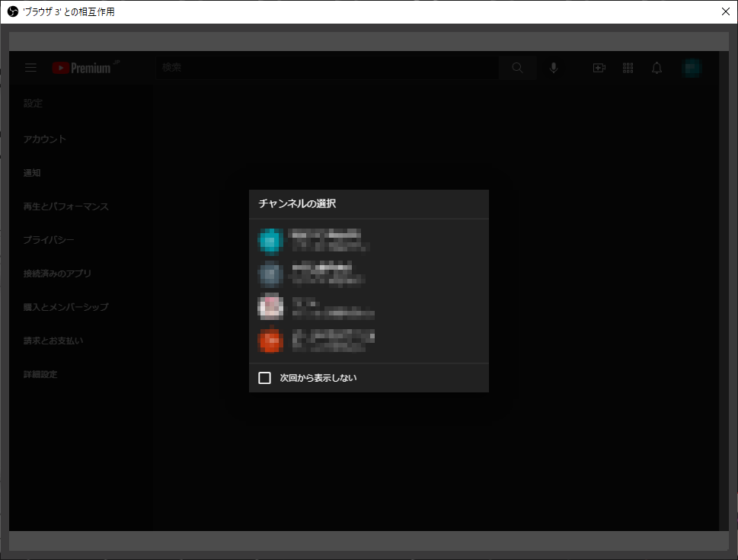Viewport: 738px width, 560px height.
Task: Open 請求とお支払い settings
Action: point(53,341)
